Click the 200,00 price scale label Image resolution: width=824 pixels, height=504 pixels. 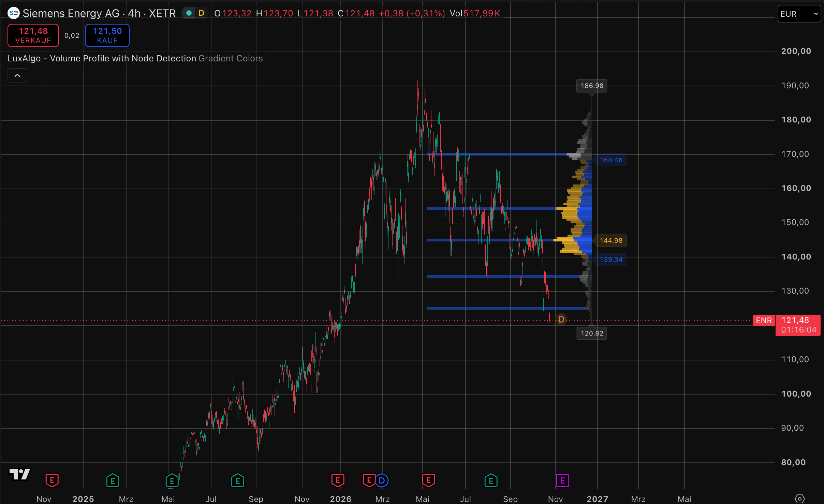tap(796, 51)
